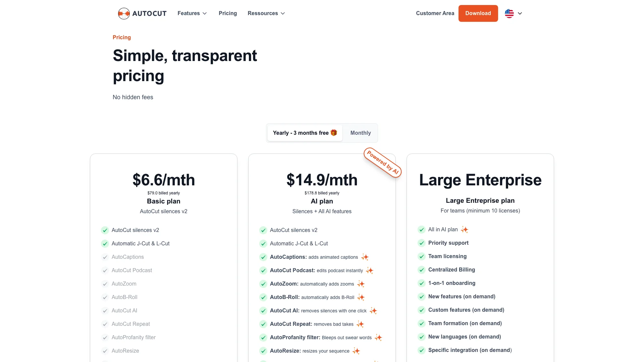Click green check beside Centralized Billing

point(422,270)
